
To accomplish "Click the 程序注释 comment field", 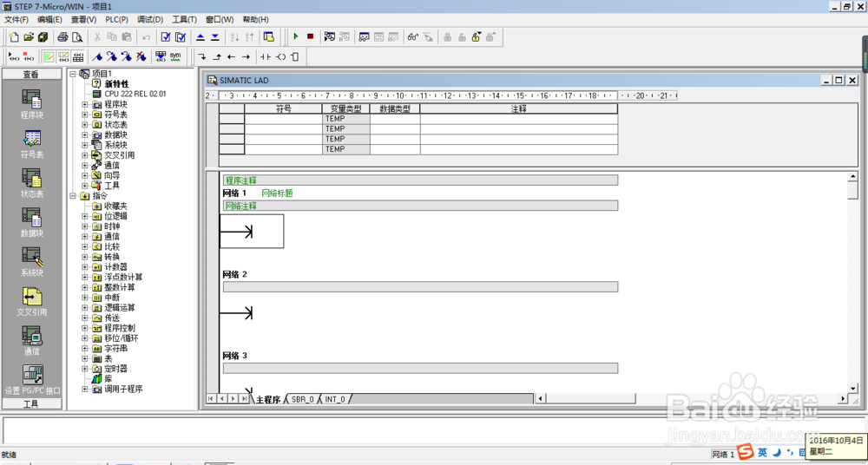I will (420, 180).
